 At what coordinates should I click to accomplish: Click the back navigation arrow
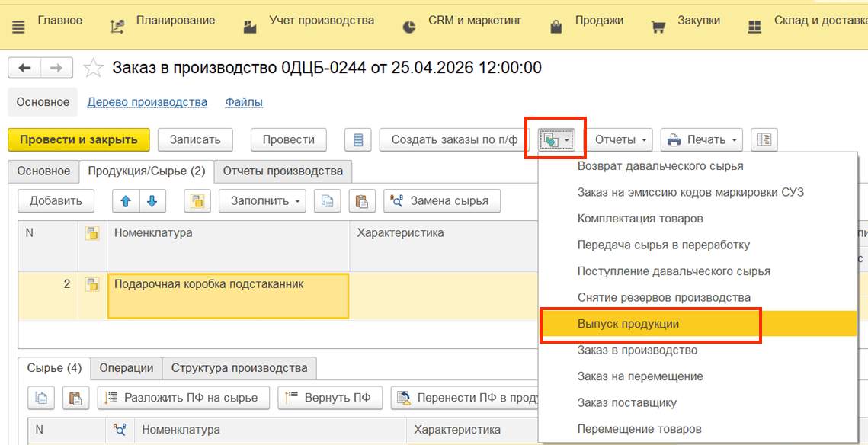point(24,68)
